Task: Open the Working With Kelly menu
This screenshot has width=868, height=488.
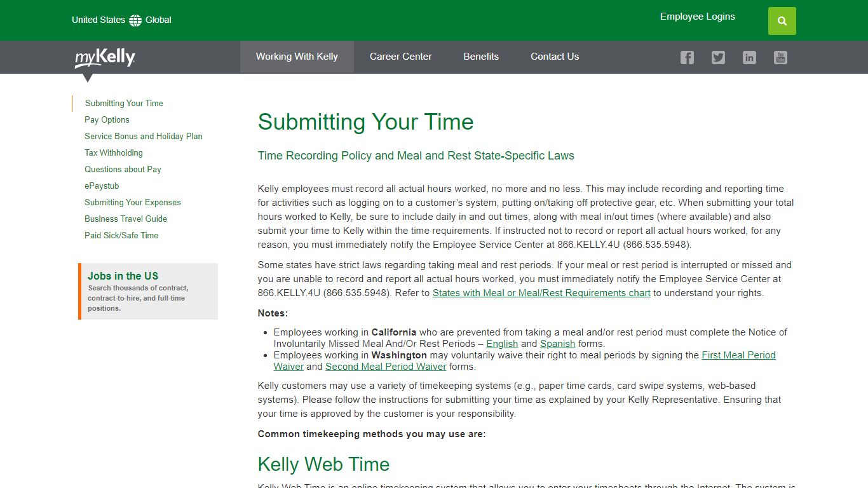Action: pos(297,57)
